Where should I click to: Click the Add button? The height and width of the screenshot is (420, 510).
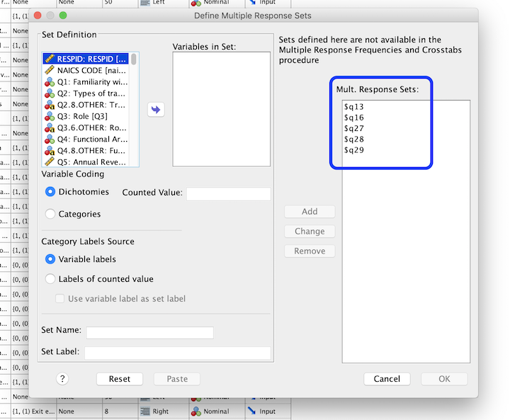point(310,212)
